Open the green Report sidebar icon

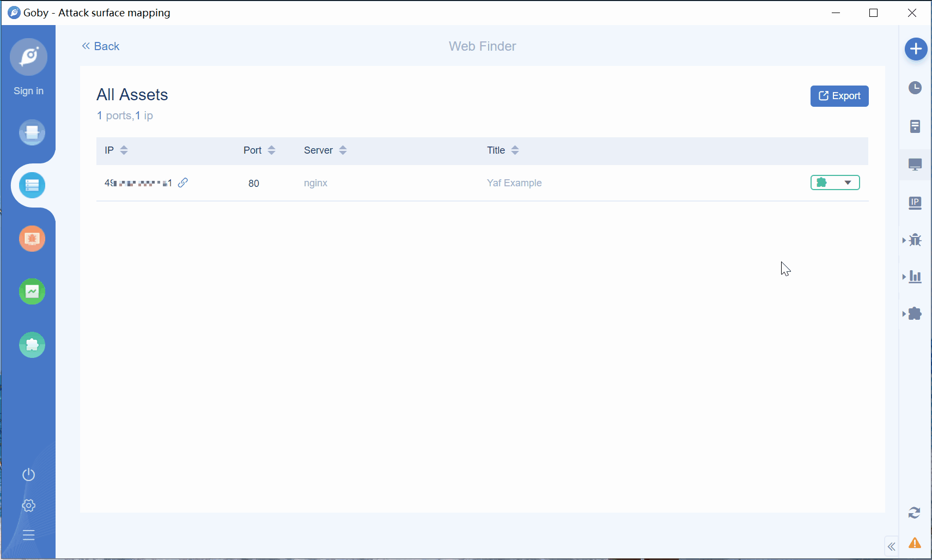[x=32, y=291]
